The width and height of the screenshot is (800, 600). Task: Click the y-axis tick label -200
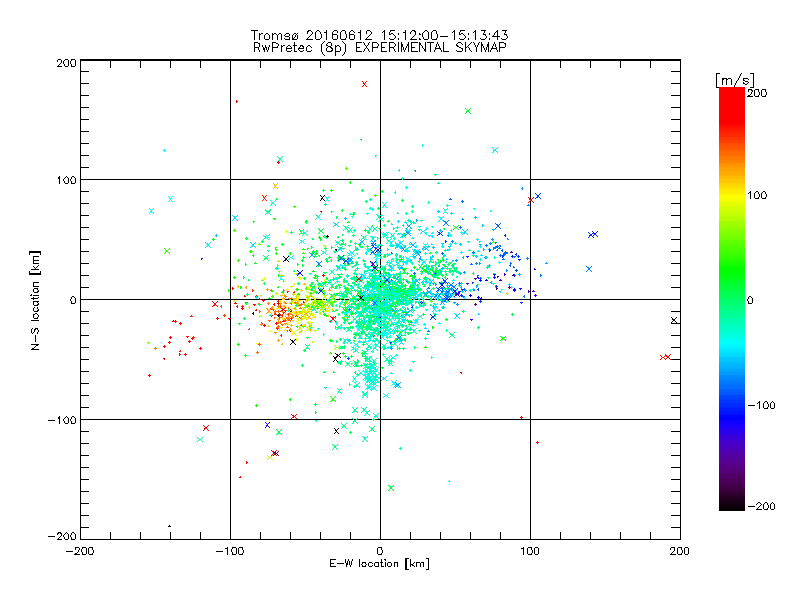(x=63, y=536)
